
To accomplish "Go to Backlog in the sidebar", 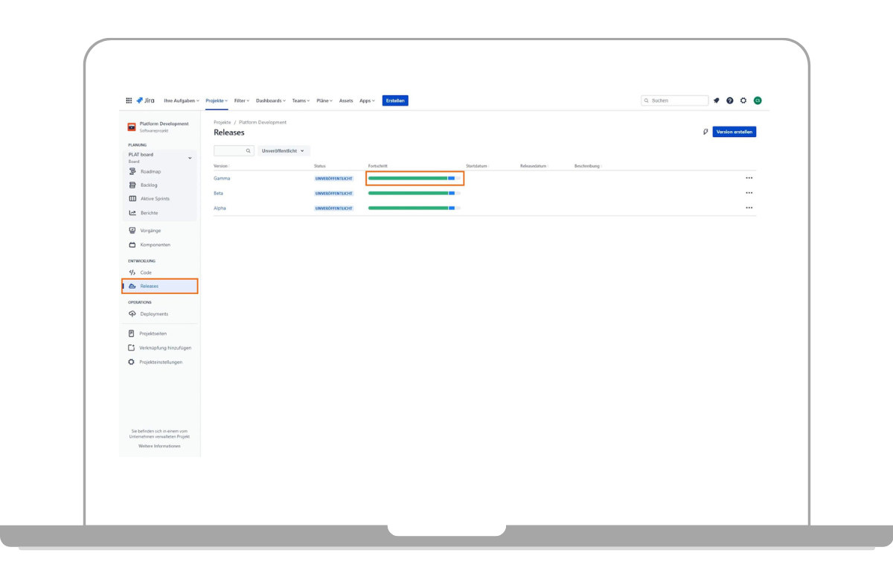I will pyautogui.click(x=149, y=185).
